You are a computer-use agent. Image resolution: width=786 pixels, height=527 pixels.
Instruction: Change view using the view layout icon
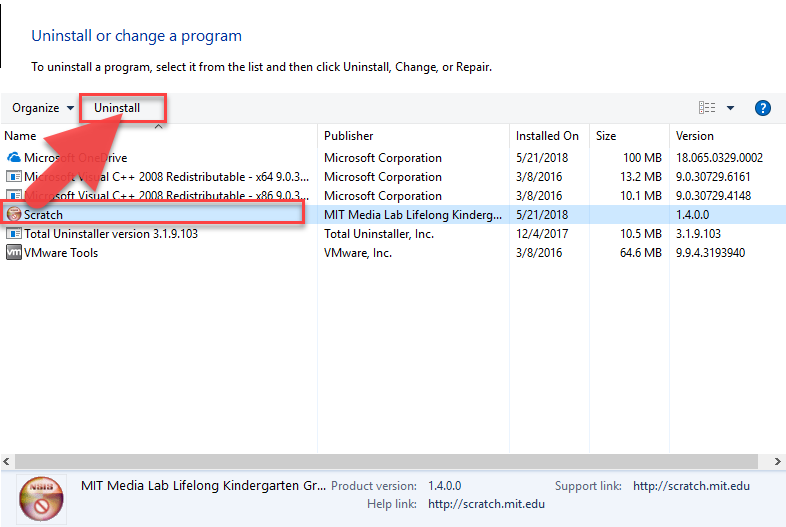[707, 108]
